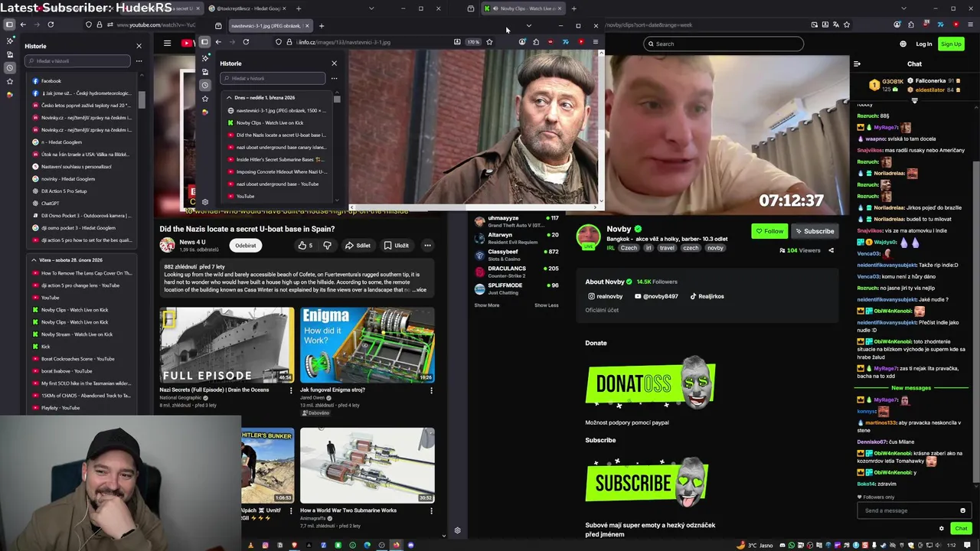Reload the YouTube page in the left window
The image size is (980, 551).
click(x=51, y=24)
